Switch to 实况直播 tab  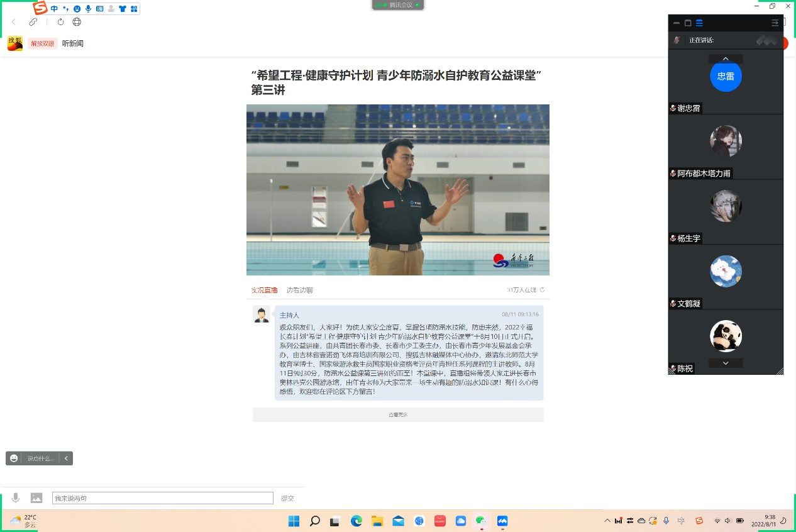(x=265, y=290)
